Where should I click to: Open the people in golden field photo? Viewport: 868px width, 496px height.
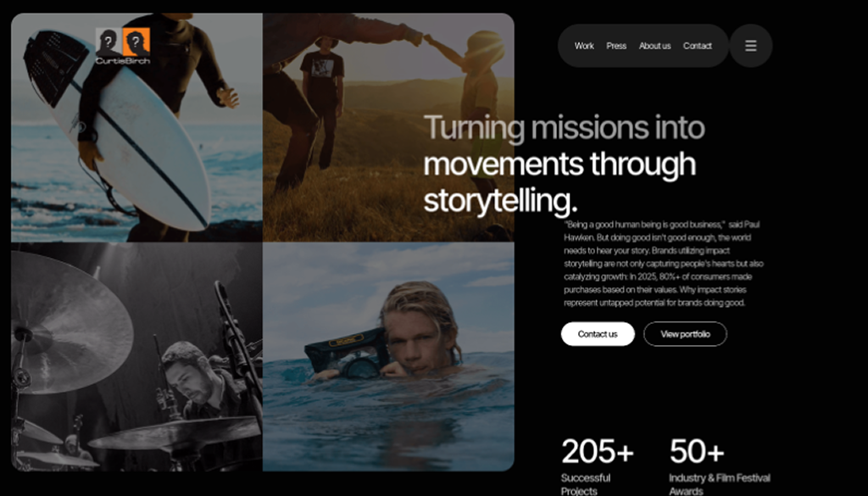(x=388, y=127)
